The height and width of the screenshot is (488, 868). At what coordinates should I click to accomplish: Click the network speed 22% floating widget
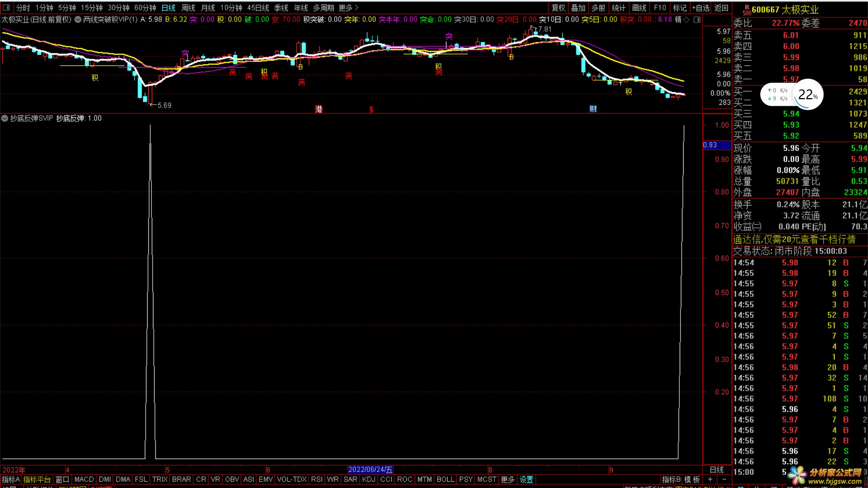(x=791, y=94)
